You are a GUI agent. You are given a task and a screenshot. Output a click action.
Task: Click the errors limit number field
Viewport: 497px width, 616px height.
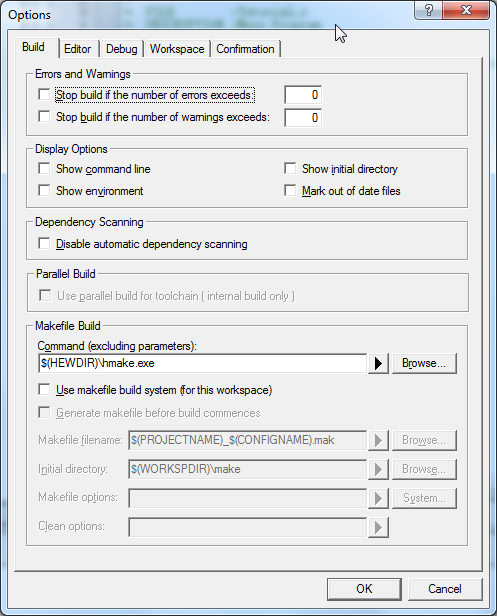coord(303,95)
